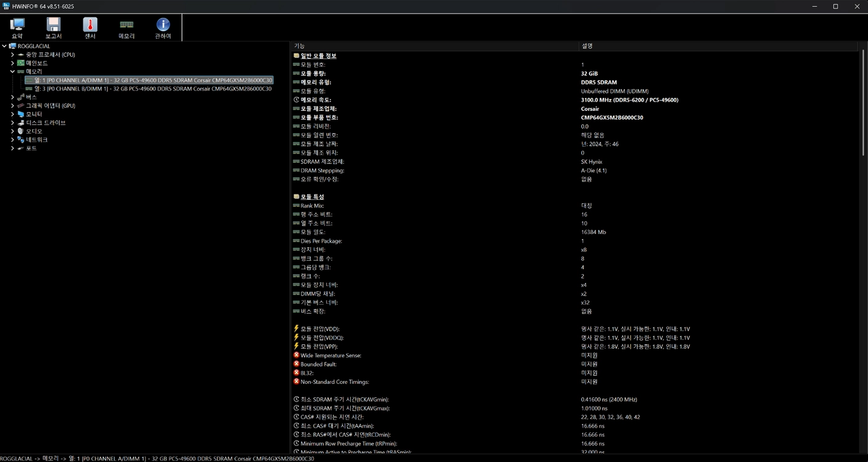Open the 관하여 about info icon

click(x=163, y=25)
